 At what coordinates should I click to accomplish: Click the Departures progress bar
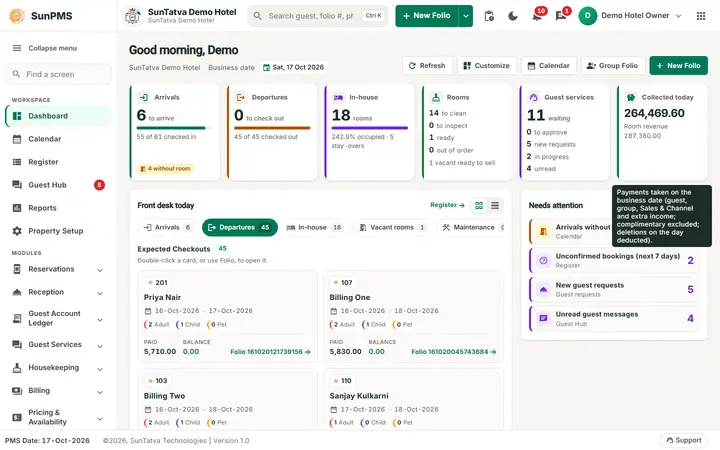click(272, 128)
